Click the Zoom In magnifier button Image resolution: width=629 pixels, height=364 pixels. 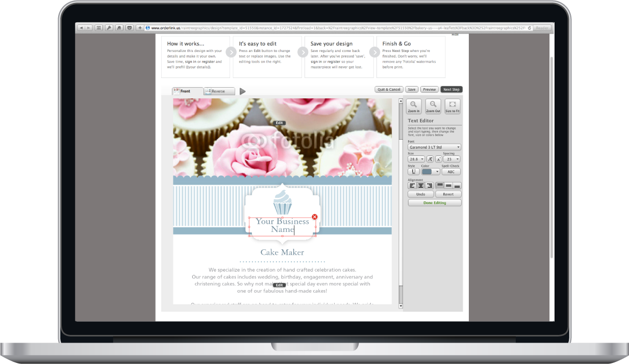click(414, 106)
